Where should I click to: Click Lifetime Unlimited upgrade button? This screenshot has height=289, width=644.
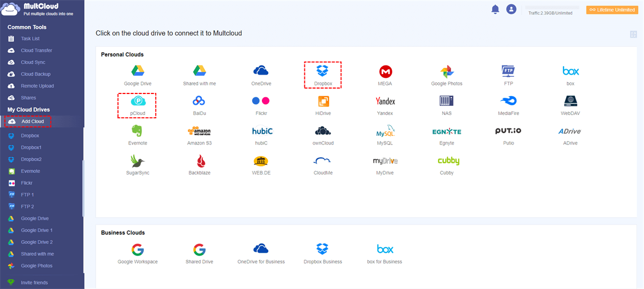click(x=612, y=10)
